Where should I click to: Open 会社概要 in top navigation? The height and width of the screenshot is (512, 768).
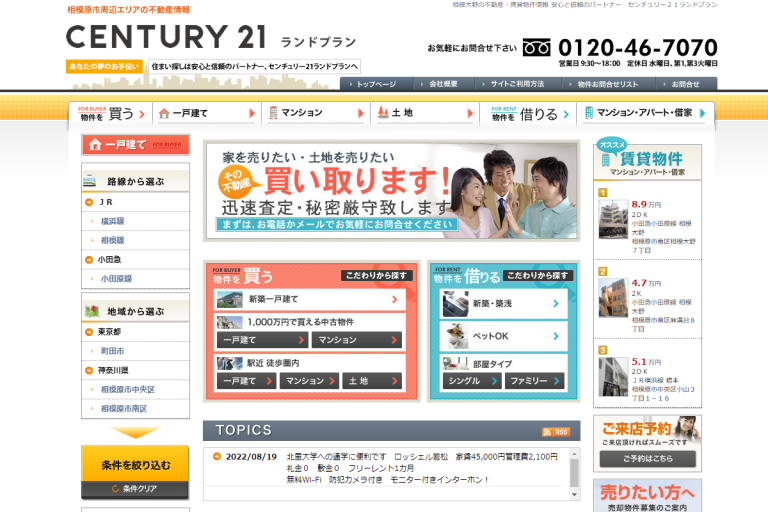click(x=443, y=84)
